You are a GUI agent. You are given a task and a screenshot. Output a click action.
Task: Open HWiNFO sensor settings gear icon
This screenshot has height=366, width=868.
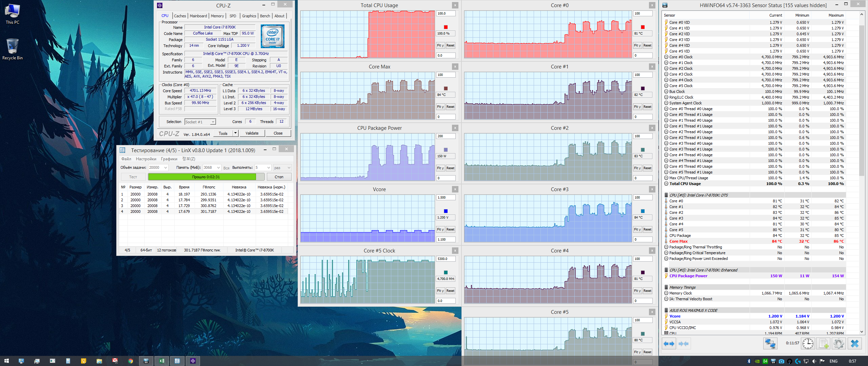pyautogui.click(x=839, y=344)
